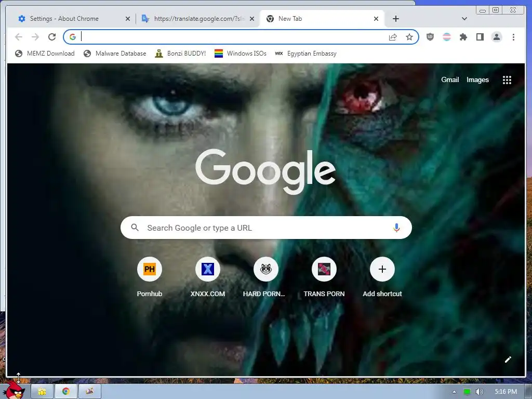
Task: Open the Egyptian Embassy bookmark
Action: click(x=305, y=54)
